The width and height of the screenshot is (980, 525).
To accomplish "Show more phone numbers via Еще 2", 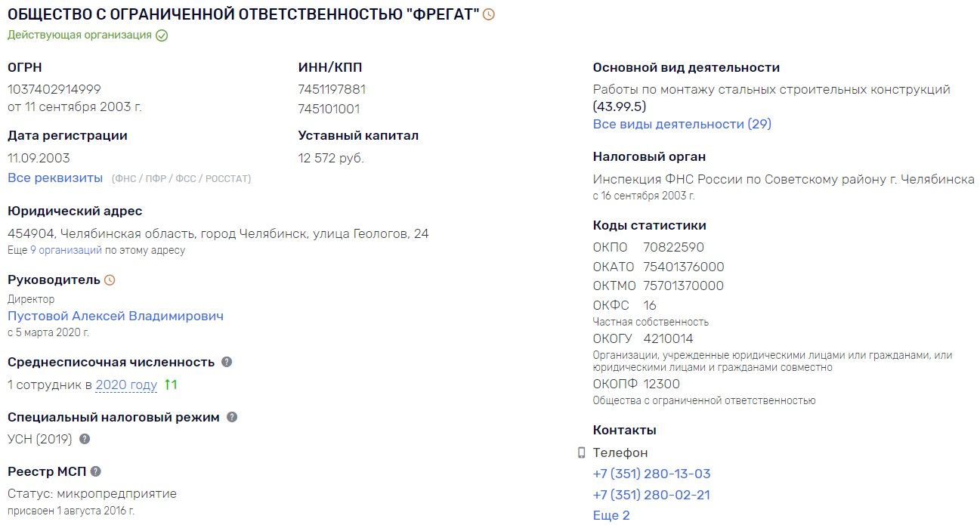I will tap(611, 516).
